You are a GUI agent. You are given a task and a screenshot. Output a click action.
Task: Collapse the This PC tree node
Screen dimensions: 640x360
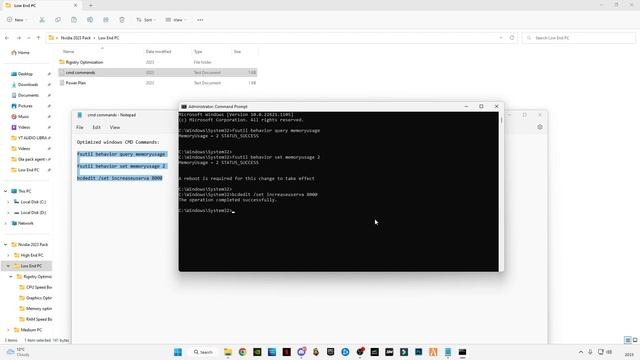(6, 191)
